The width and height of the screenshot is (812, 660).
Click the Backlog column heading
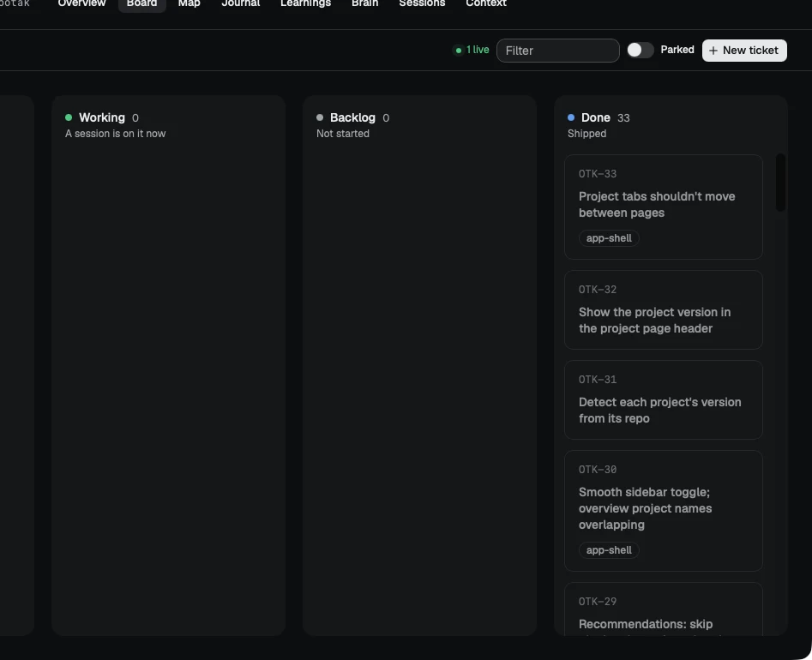352,117
